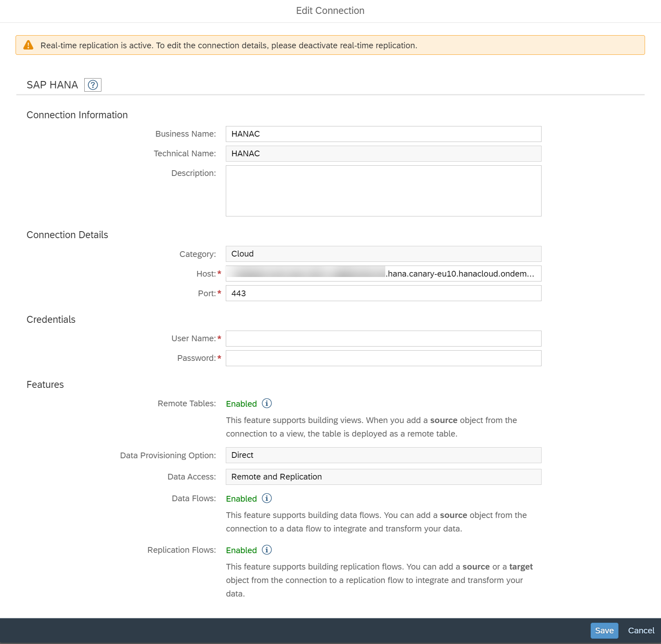
Task: Open the Data Provisioning Option field
Action: pos(383,455)
